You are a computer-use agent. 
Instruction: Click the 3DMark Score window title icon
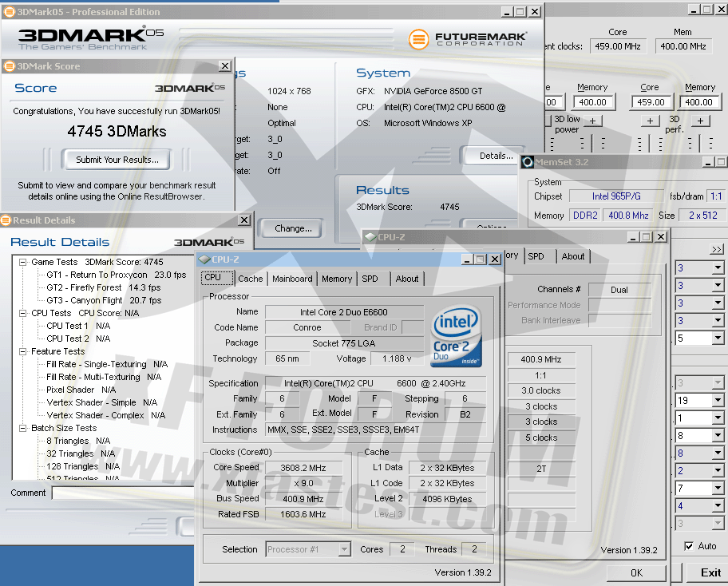[9, 66]
